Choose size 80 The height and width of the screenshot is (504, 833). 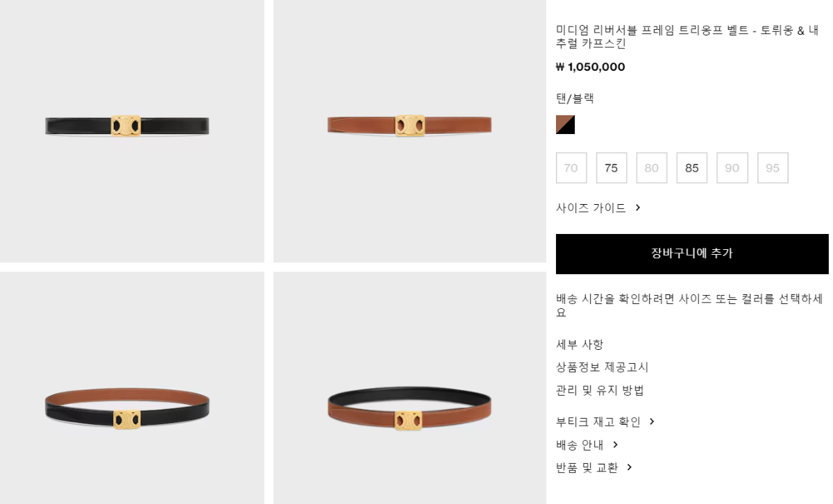[652, 168]
